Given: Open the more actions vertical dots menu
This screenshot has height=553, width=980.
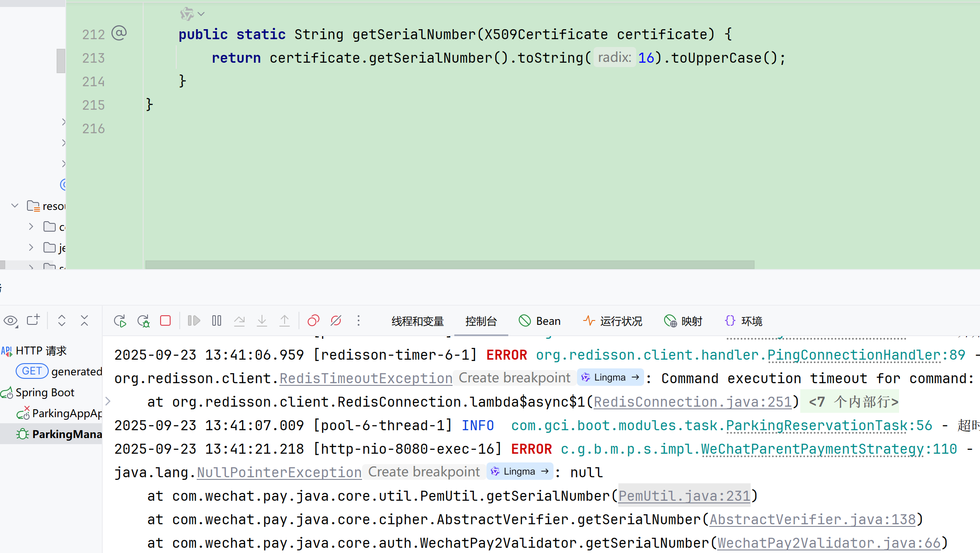Looking at the screenshot, I should click(359, 321).
